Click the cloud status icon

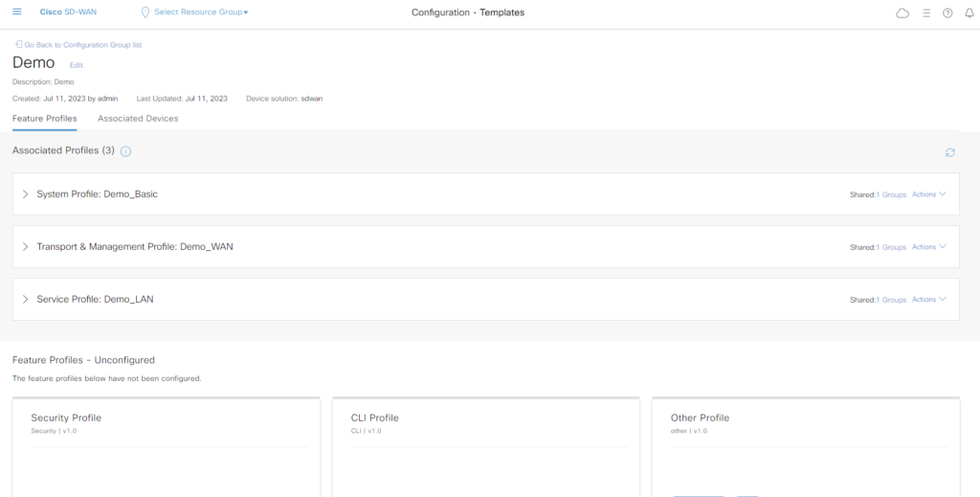[902, 13]
